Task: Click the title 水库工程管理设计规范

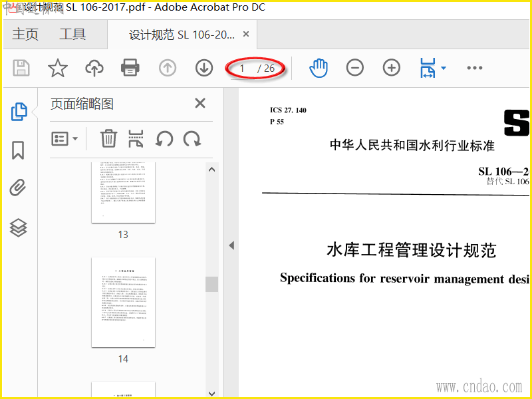Action: [x=412, y=251]
